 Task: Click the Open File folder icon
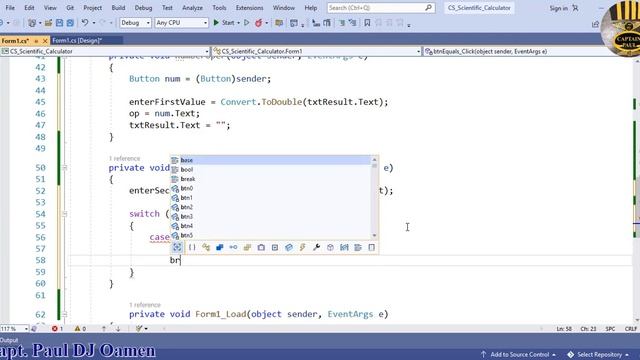[48, 23]
